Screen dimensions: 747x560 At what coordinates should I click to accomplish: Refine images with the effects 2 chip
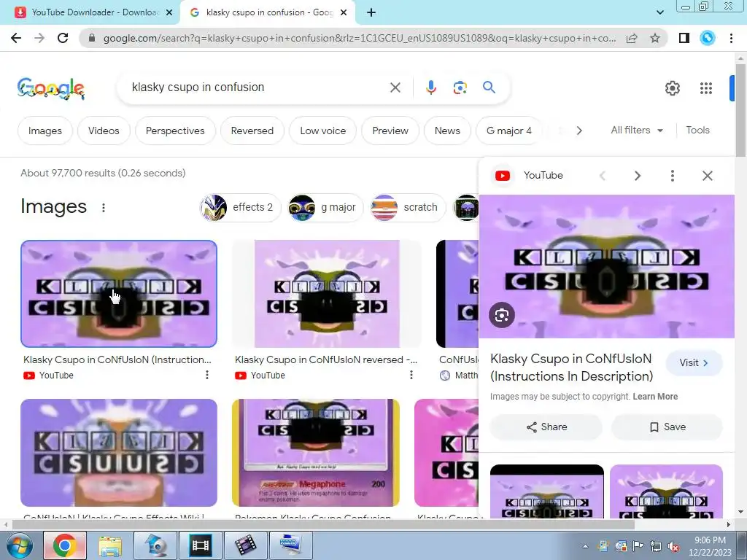pos(241,208)
